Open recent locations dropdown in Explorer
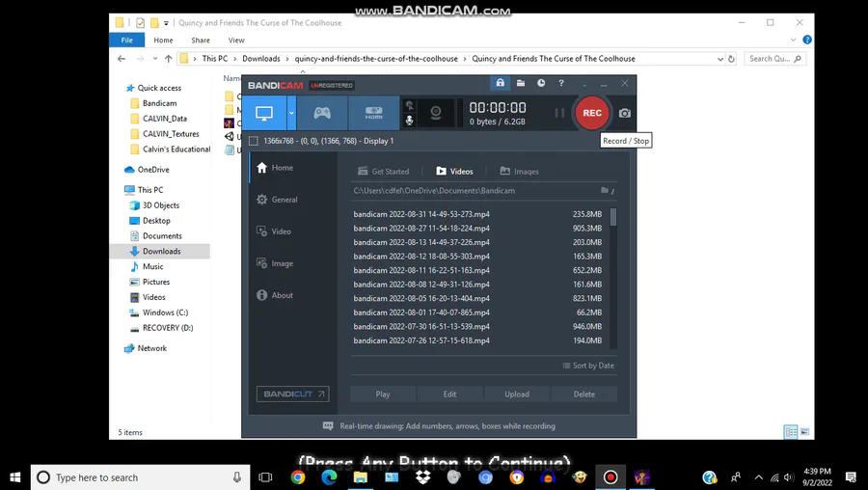This screenshot has width=868, height=490. [155, 59]
